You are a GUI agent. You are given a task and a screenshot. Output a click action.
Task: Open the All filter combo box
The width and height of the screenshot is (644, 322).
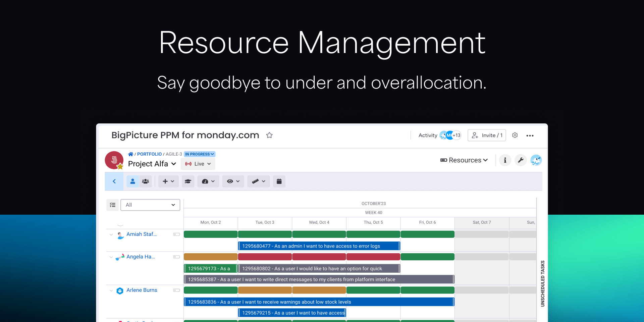[x=150, y=205]
